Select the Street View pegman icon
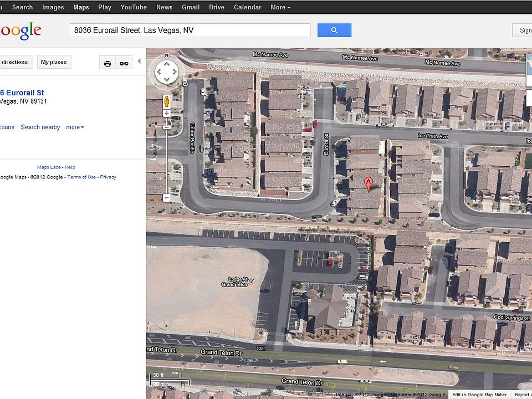Image resolution: width=532 pixels, height=399 pixels. (167, 101)
